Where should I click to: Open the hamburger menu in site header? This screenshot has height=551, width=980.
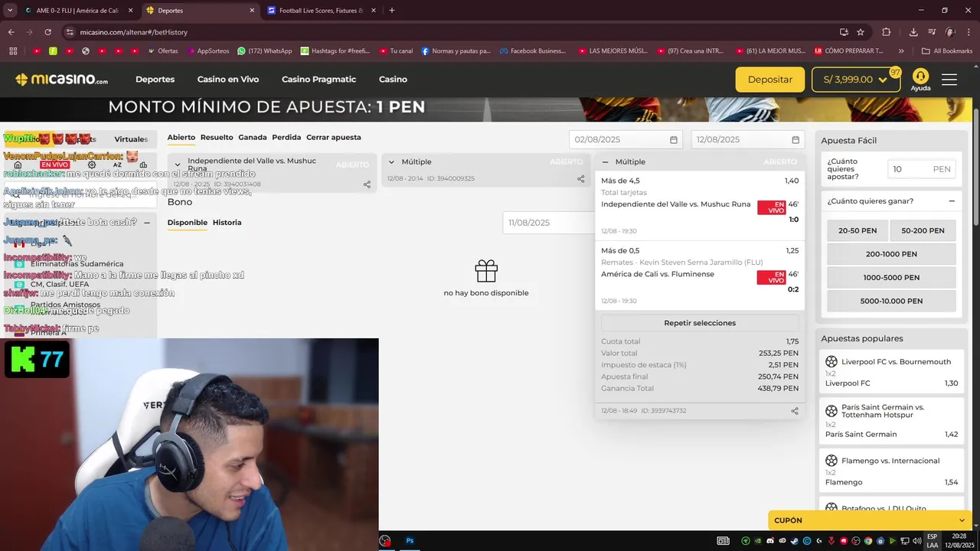[949, 80]
